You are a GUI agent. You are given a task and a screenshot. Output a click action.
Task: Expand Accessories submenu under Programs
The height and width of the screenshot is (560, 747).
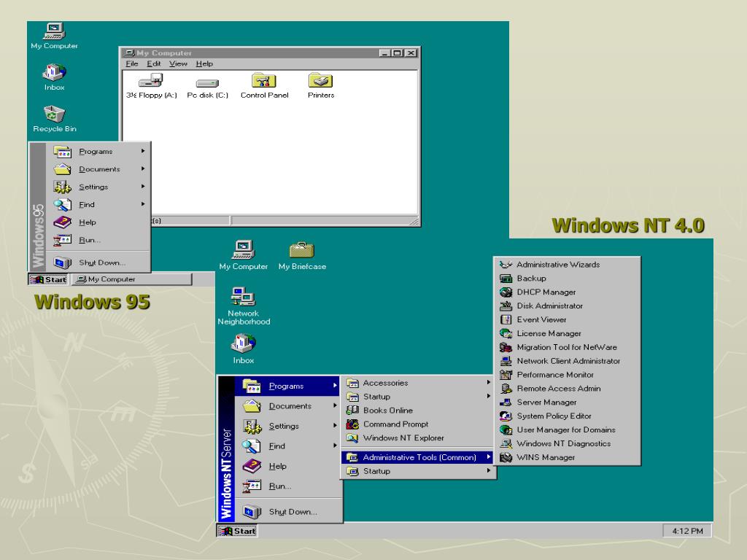418,382
